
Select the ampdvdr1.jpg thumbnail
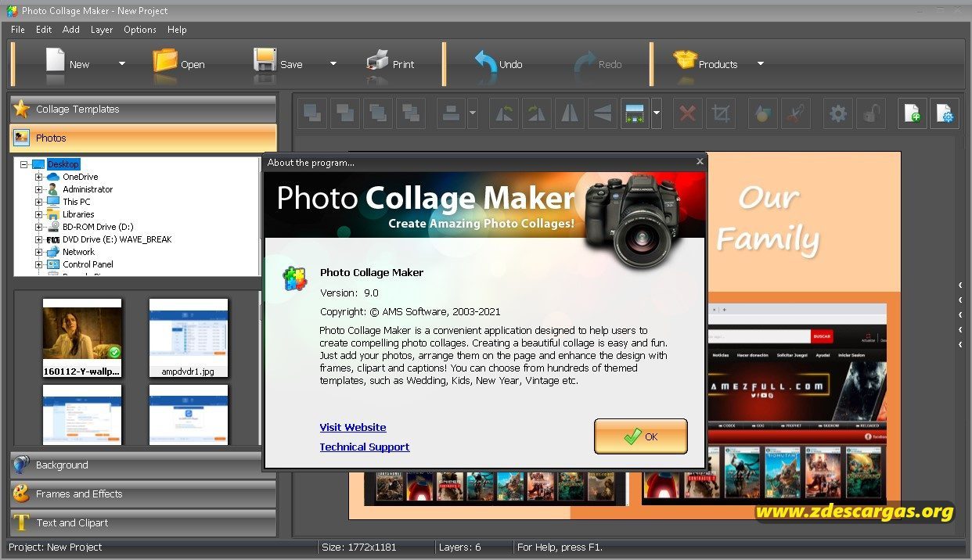click(x=189, y=337)
